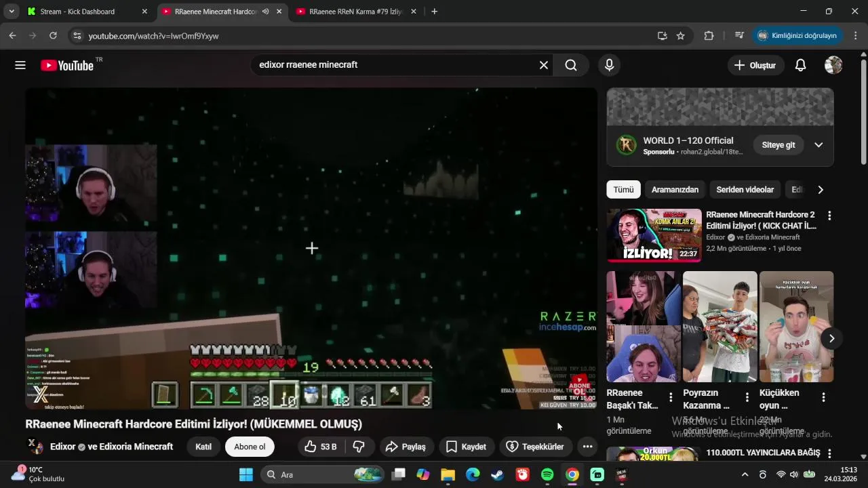This screenshot has width=868, height=488.
Task: Open more actions for the current video
Action: click(587, 447)
